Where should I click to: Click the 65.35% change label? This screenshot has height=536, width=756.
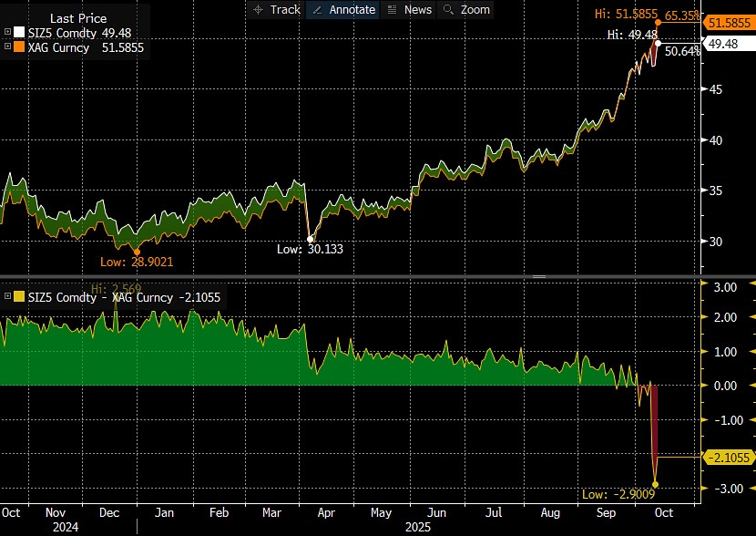tap(681, 15)
